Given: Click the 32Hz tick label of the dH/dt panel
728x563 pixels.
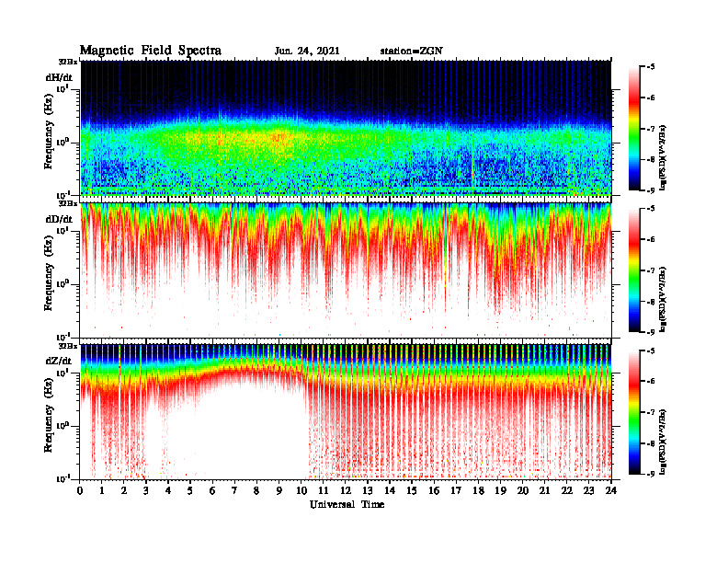Looking at the screenshot, I should [68, 62].
